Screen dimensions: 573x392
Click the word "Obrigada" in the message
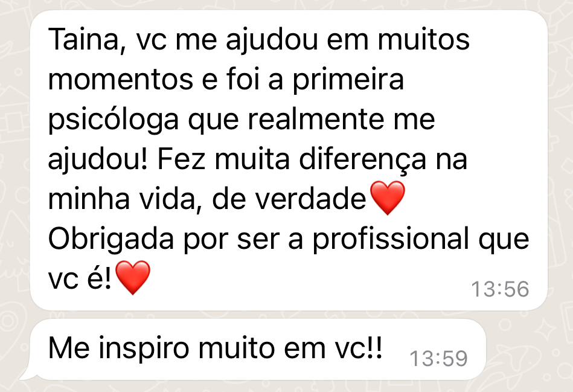[x=110, y=239]
